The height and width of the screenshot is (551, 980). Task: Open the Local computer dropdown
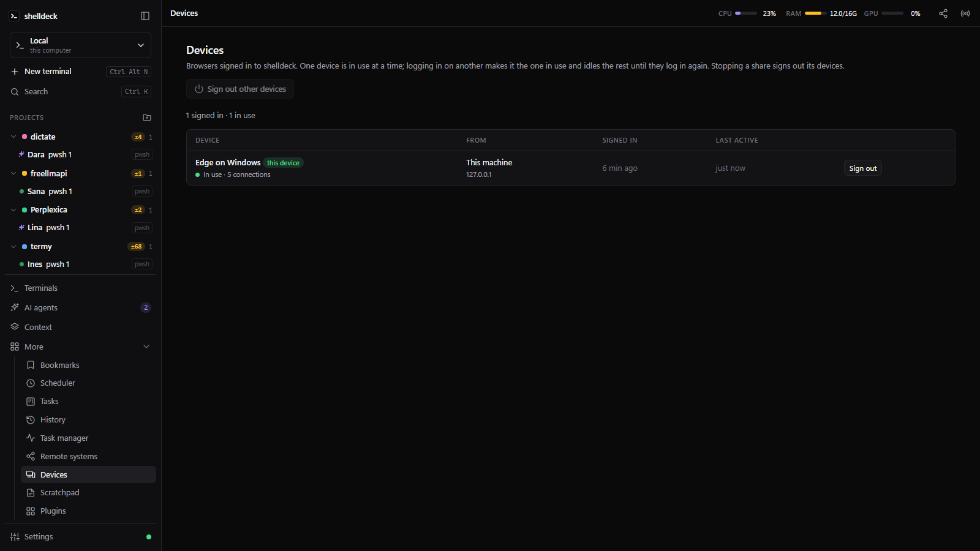pyautogui.click(x=80, y=45)
